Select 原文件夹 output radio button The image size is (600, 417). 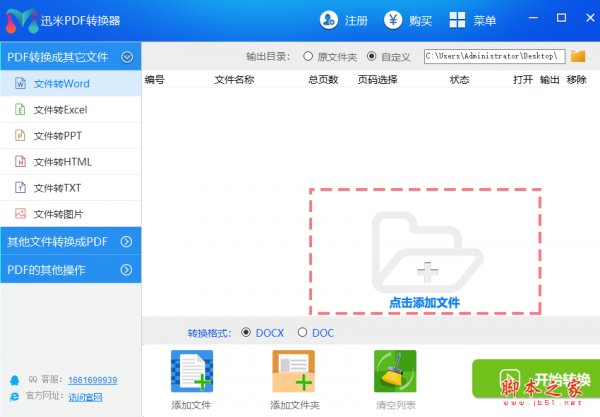click(x=308, y=56)
